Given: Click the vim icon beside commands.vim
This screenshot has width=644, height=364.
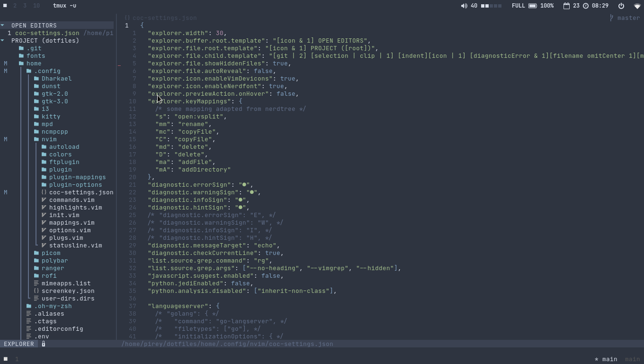Looking at the screenshot, I should click(44, 200).
